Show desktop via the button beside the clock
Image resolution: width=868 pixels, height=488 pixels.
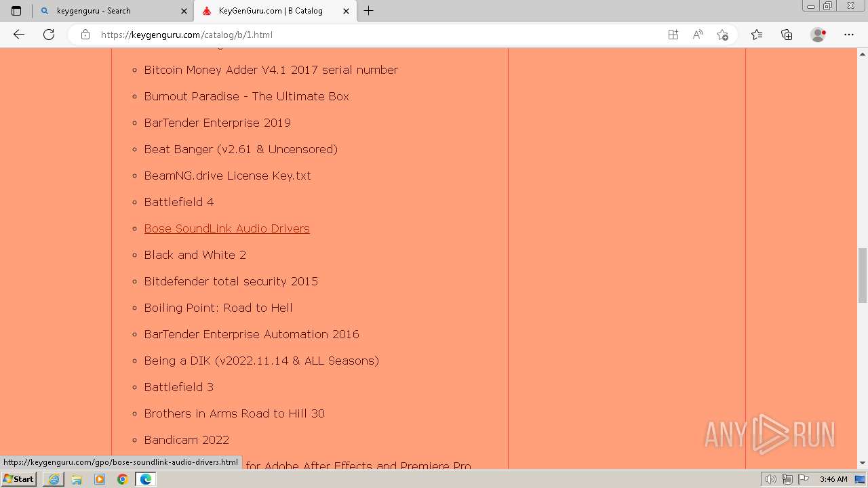860,479
